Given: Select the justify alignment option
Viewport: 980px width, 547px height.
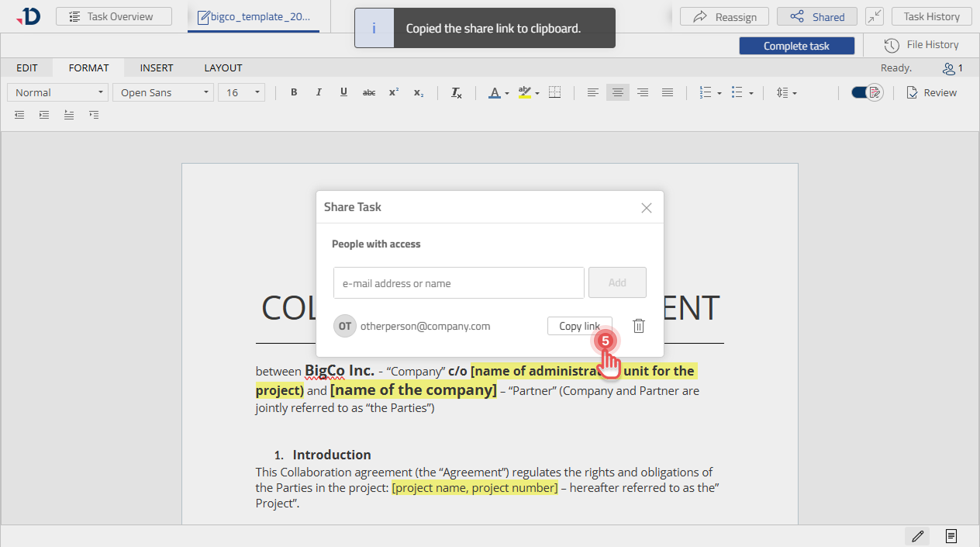Looking at the screenshot, I should [667, 92].
